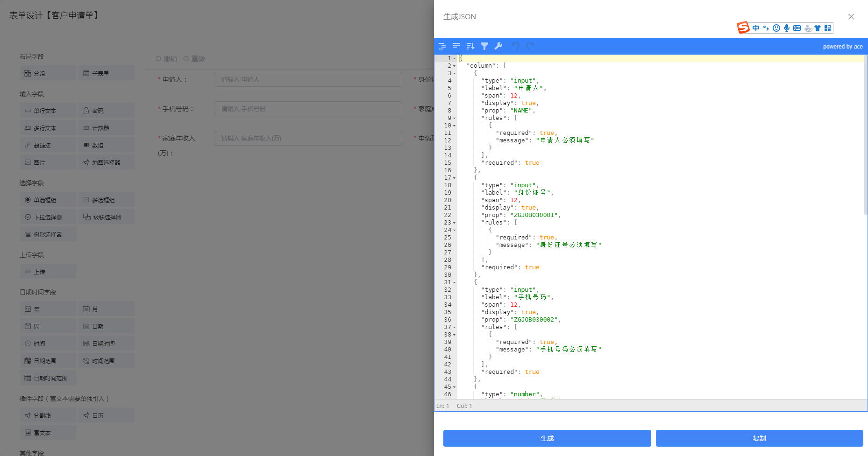Collapse the "column" array at line 2
Viewport: 868px width, 456px height.
click(x=454, y=66)
